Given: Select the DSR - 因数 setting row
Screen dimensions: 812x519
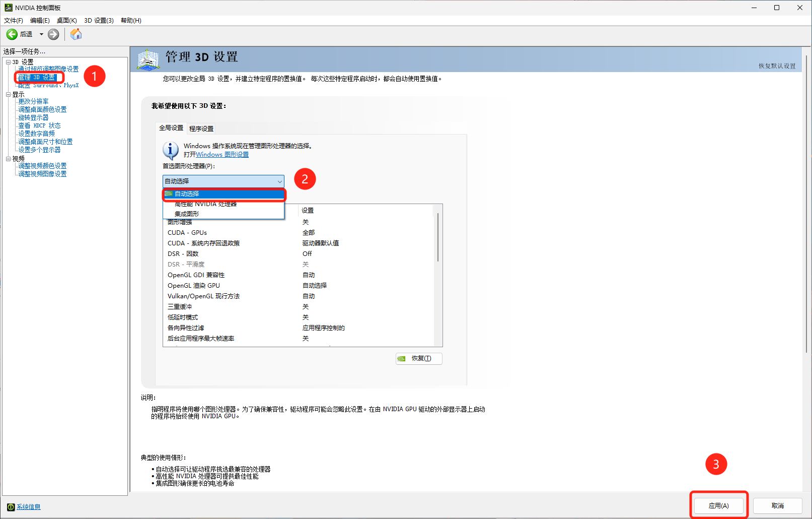Looking at the screenshot, I should point(298,254).
